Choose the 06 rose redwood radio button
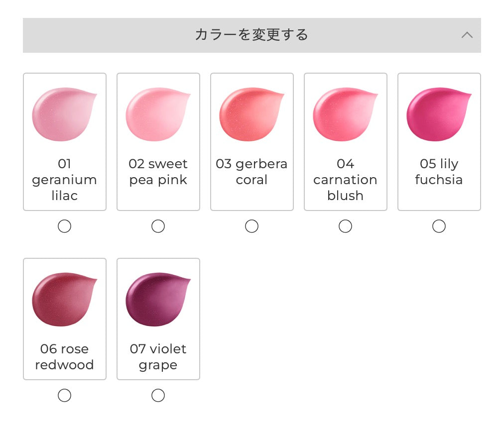Viewport: 504px width, 426px height. pos(64,396)
